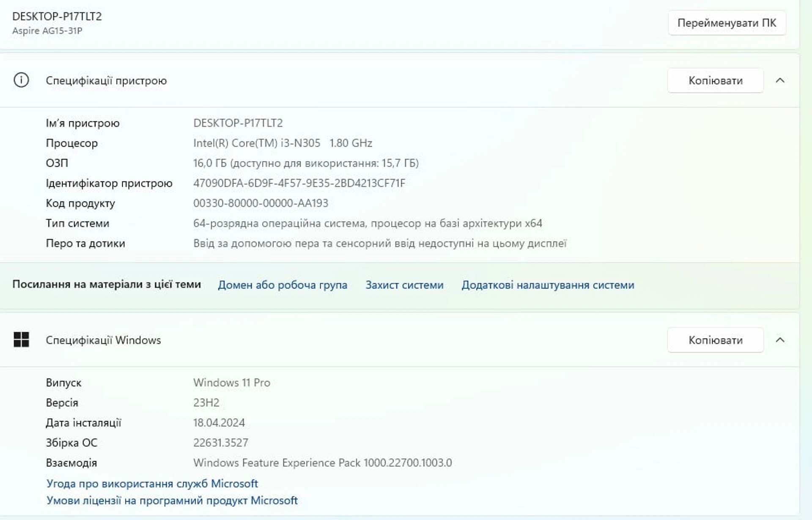Click the Ідентифікатор пристрою label
The image size is (812, 520).
coord(109,183)
